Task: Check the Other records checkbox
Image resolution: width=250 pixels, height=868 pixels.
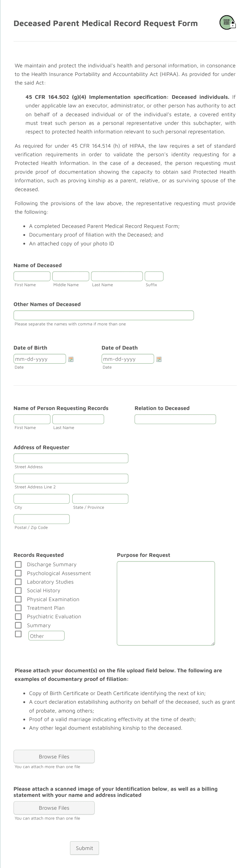Action: [x=19, y=634]
